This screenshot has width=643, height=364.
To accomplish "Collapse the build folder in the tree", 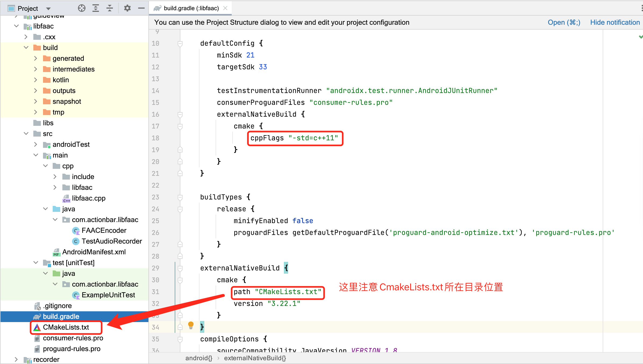I will tap(26, 47).
